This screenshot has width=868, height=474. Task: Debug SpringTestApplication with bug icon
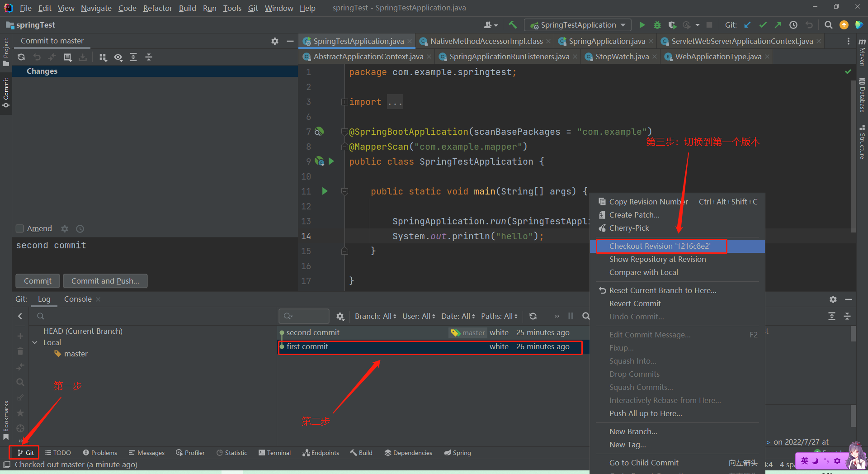tap(657, 25)
